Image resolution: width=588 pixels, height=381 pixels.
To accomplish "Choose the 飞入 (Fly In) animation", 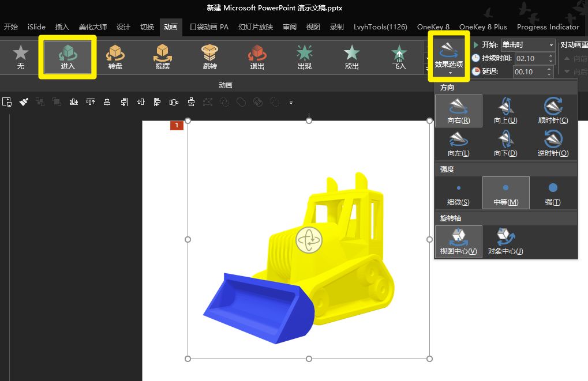I will pos(399,58).
